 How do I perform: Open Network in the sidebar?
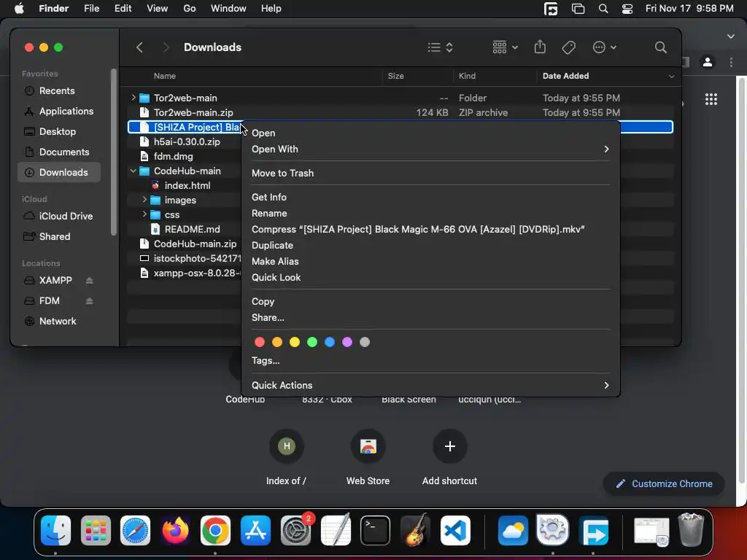58,322
